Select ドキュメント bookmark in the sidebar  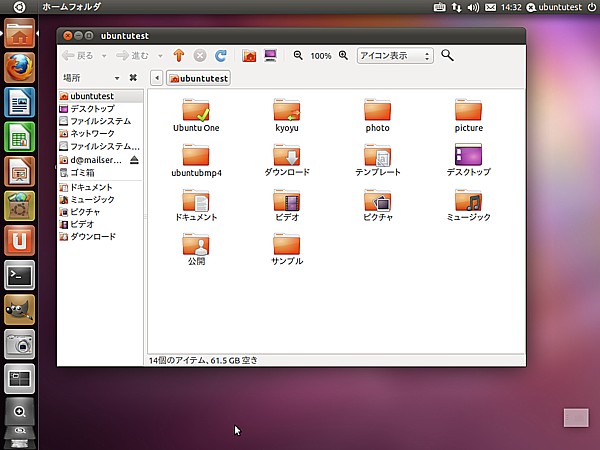click(x=100, y=188)
